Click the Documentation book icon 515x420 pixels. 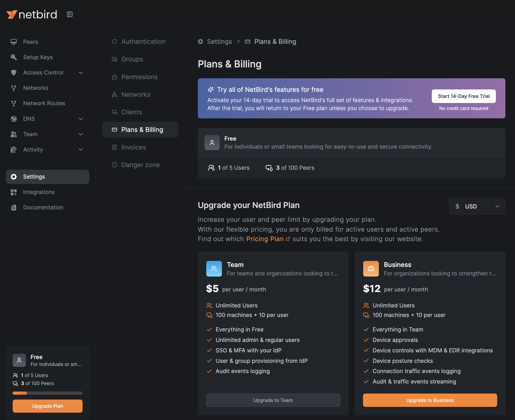click(x=14, y=208)
